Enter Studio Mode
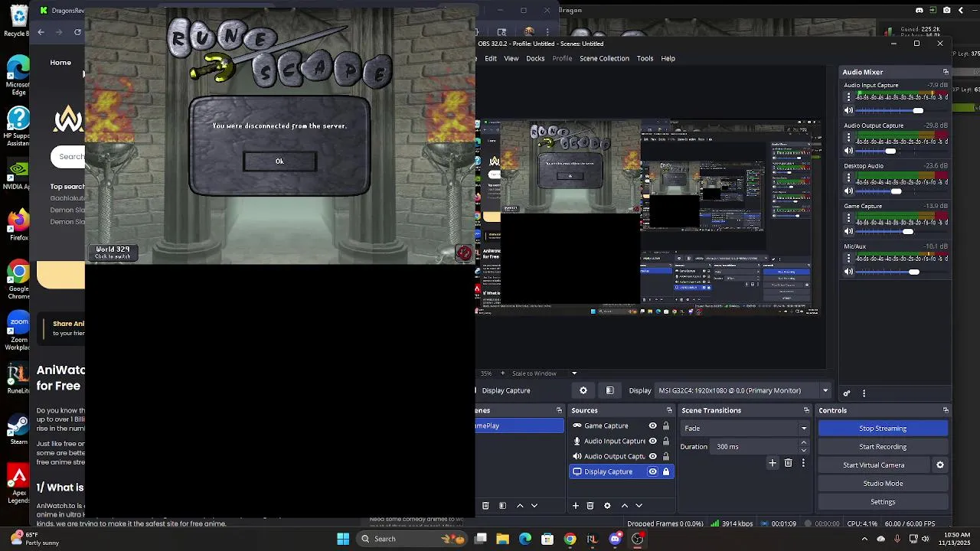 pos(883,483)
